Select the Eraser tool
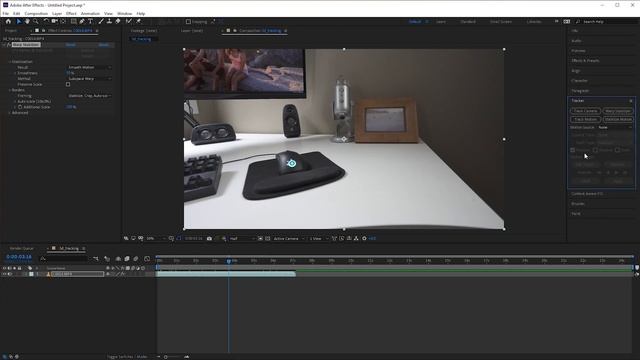The width and height of the screenshot is (640, 360). (x=118, y=21)
